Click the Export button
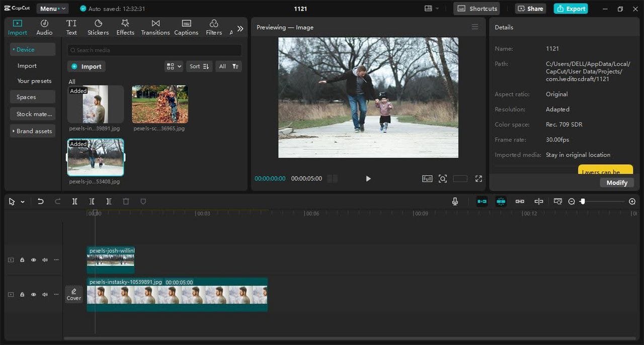The image size is (644, 345). tap(571, 9)
